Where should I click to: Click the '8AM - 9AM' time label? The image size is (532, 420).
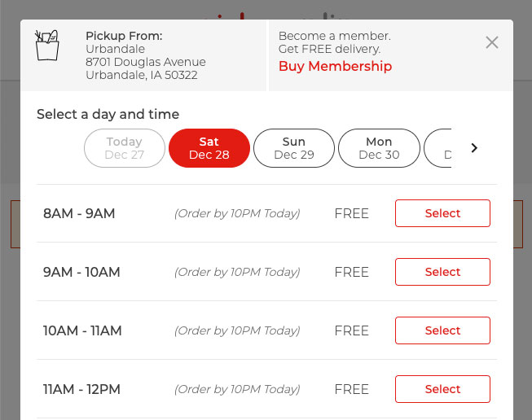point(79,213)
